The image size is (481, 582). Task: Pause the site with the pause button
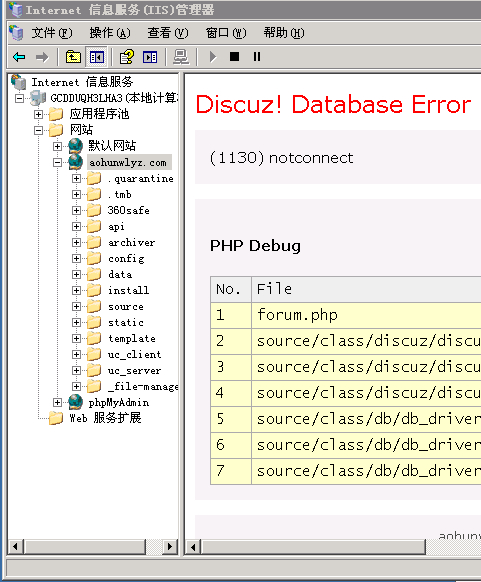pos(257,56)
